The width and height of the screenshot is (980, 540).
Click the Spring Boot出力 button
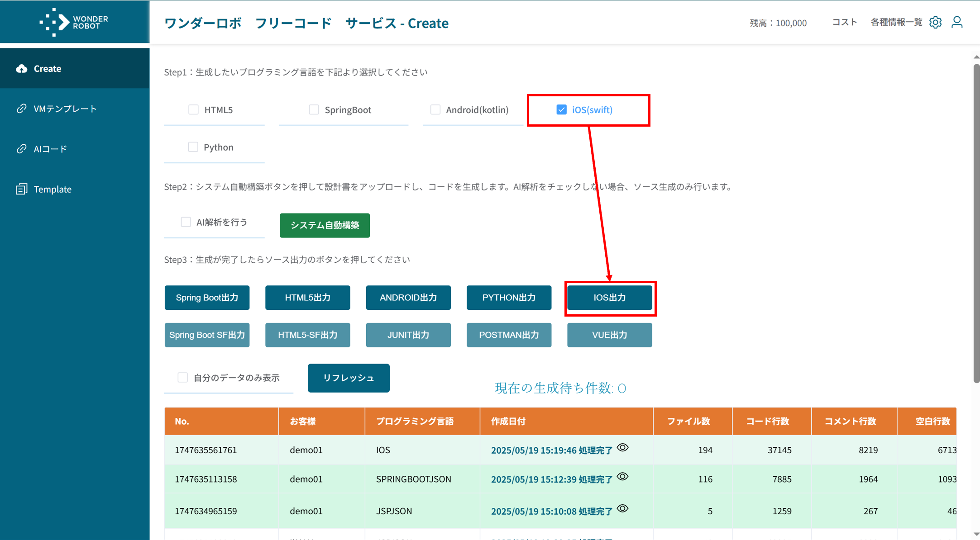pos(207,298)
